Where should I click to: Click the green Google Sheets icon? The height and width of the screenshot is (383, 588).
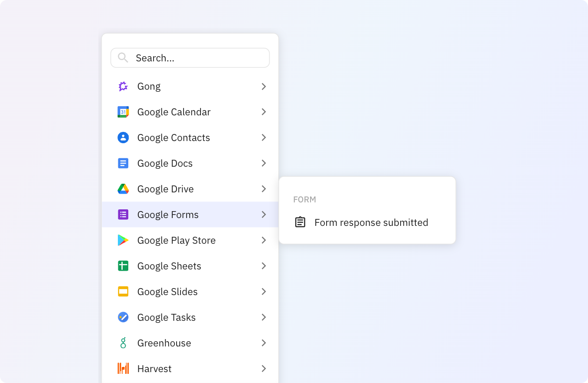[123, 266]
